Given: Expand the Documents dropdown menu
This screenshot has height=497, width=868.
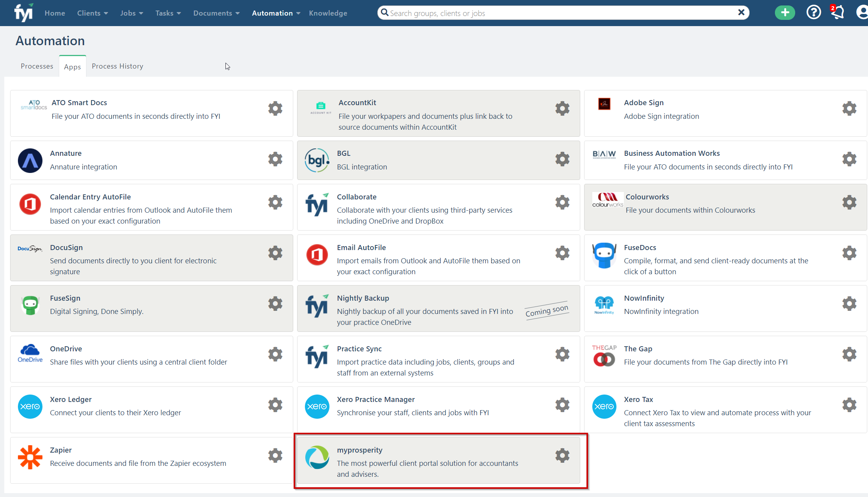Looking at the screenshot, I should coord(216,13).
